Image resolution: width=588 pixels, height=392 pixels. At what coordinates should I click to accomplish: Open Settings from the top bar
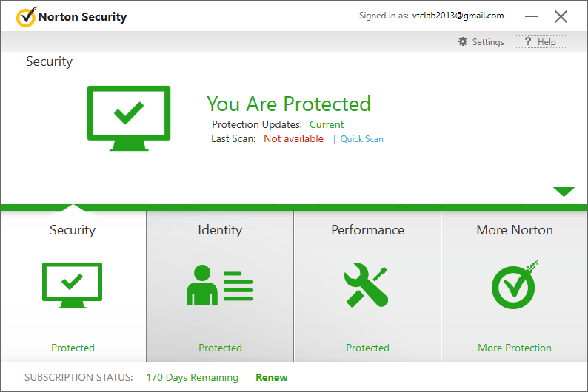(488, 42)
